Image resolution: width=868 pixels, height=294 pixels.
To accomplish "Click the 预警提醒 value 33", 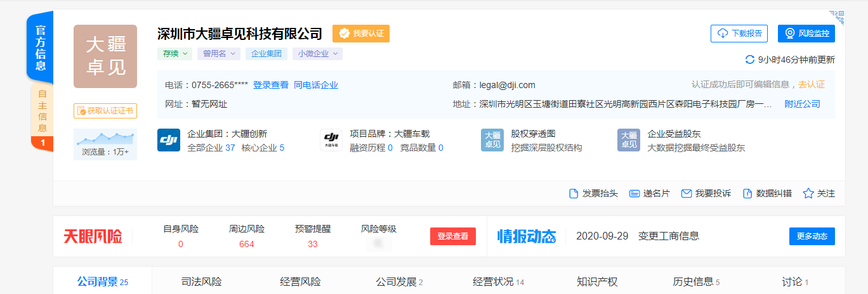I will (312, 244).
